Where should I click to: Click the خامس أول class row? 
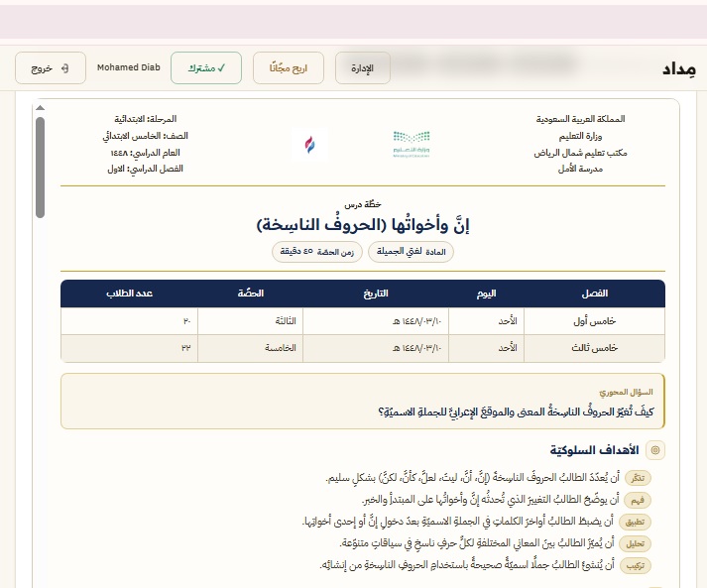tap(363, 321)
